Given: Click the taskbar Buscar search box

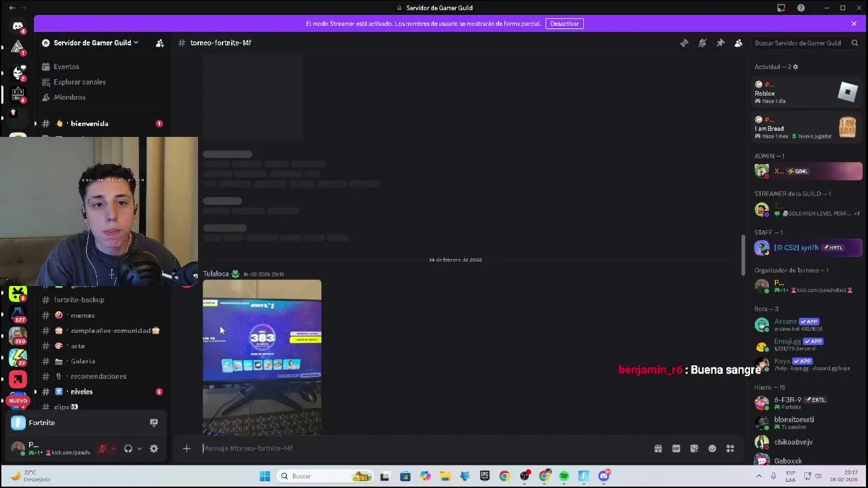Looking at the screenshot, I should tap(326, 476).
